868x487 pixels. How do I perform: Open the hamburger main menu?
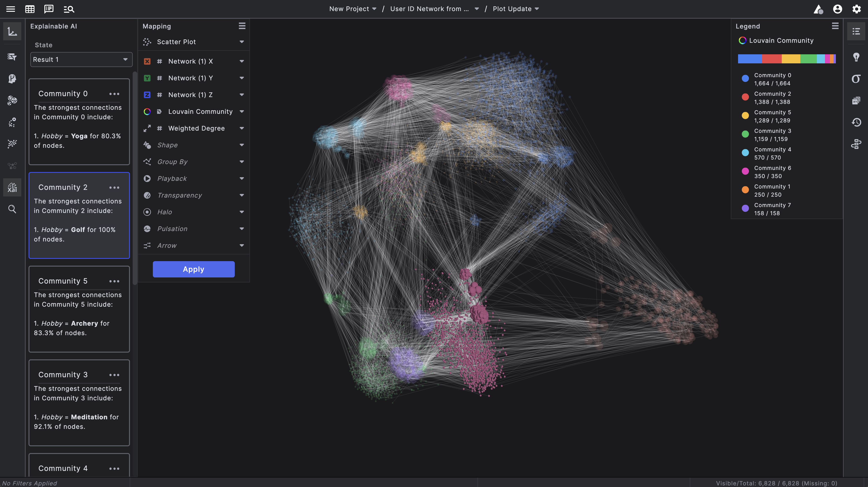pyautogui.click(x=11, y=9)
